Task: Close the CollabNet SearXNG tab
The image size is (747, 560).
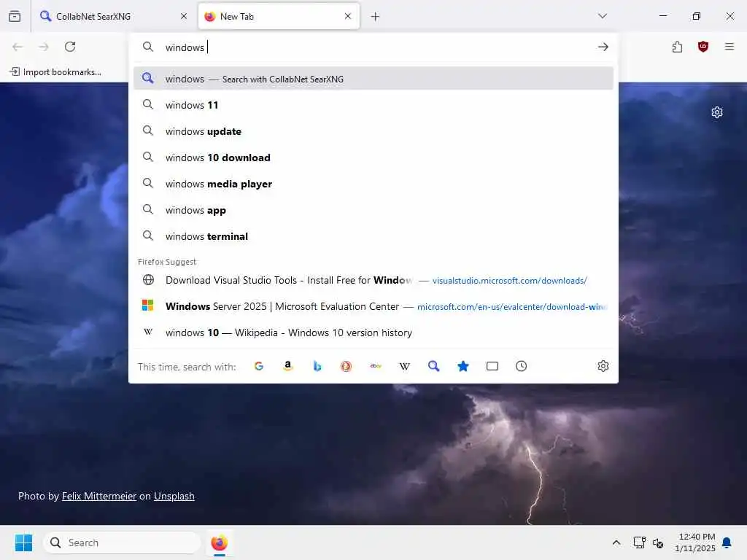Action: pos(184,16)
